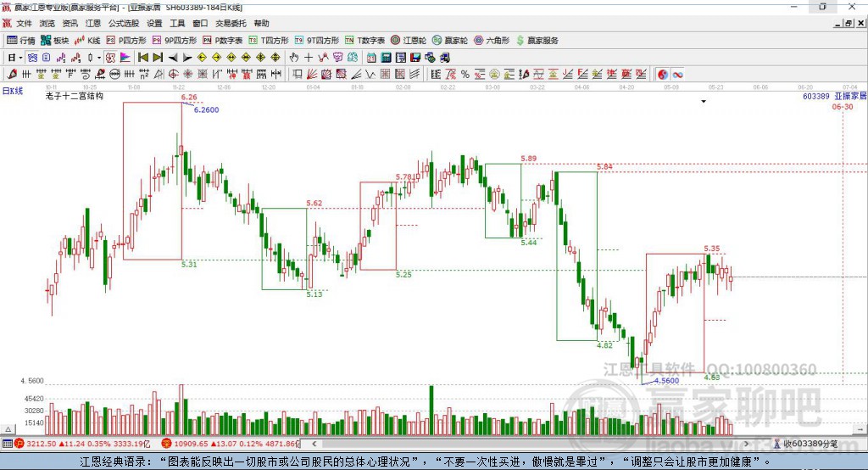Open the 浏览 menu
This screenshot has width=868, height=470.
coord(47,23)
